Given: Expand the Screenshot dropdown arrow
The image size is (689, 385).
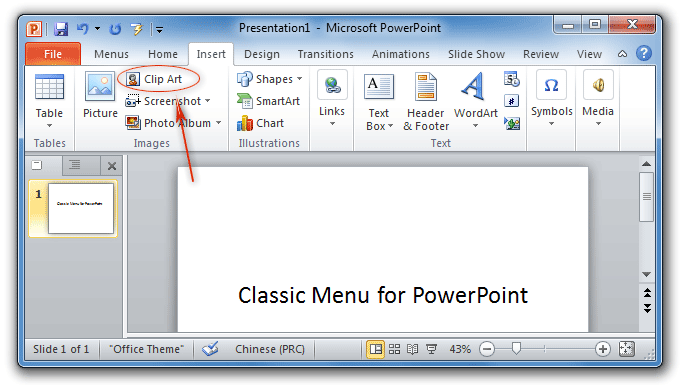Looking at the screenshot, I should pos(207,101).
